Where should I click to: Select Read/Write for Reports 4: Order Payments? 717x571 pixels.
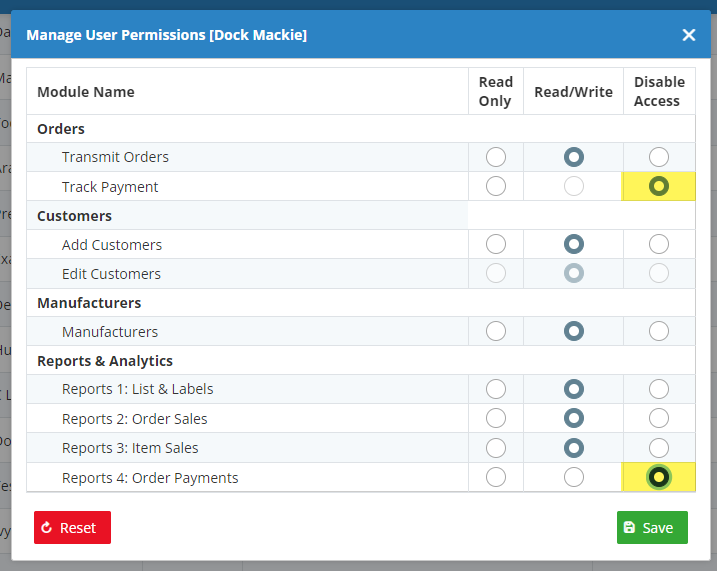[573, 477]
